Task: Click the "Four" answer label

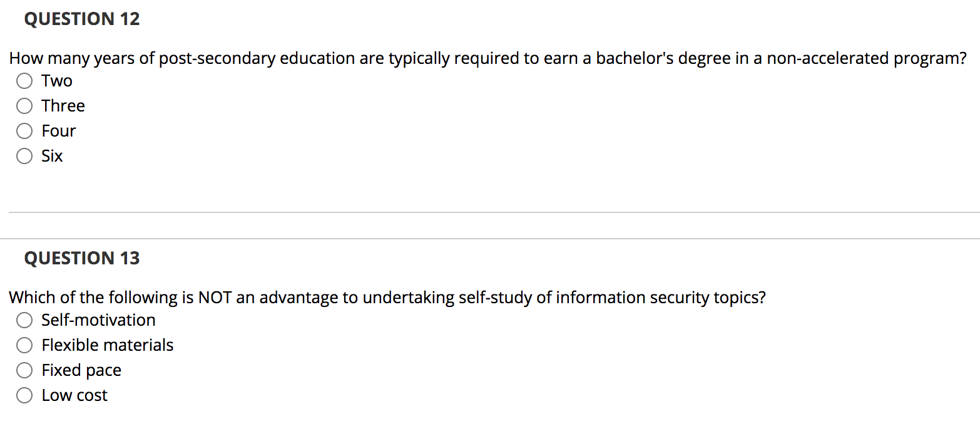Action: (59, 131)
